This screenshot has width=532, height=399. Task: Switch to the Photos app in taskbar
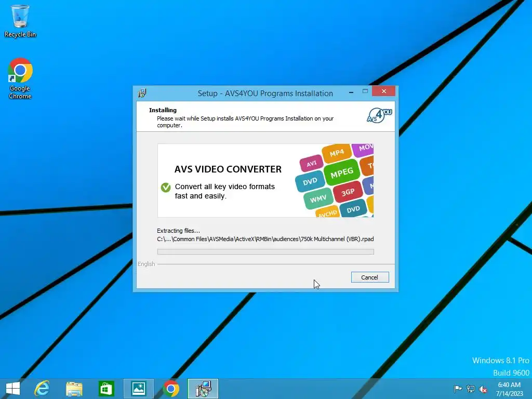pos(138,389)
